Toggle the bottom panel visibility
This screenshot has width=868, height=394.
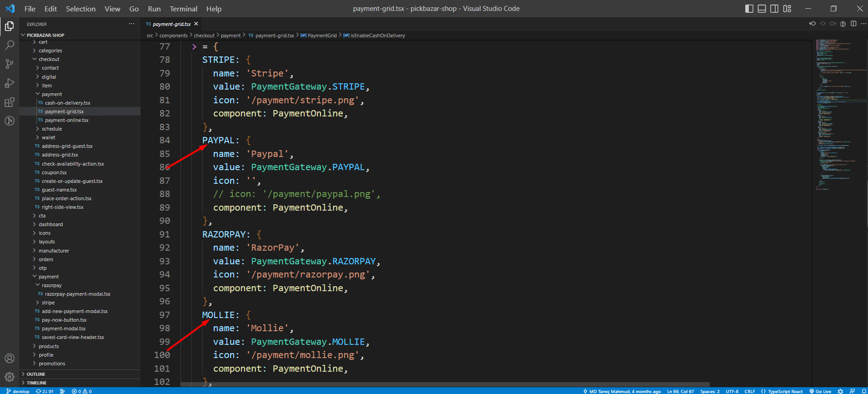pyautogui.click(x=762, y=9)
